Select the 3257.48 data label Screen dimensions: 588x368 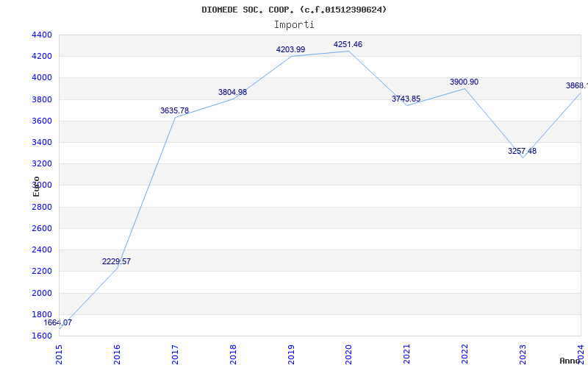522,152
